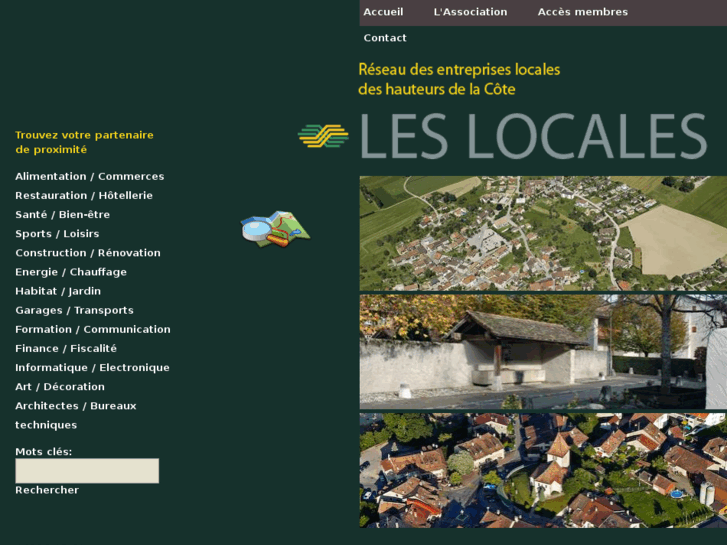
Task: Open the map with magnifier icon
Action: [275, 229]
